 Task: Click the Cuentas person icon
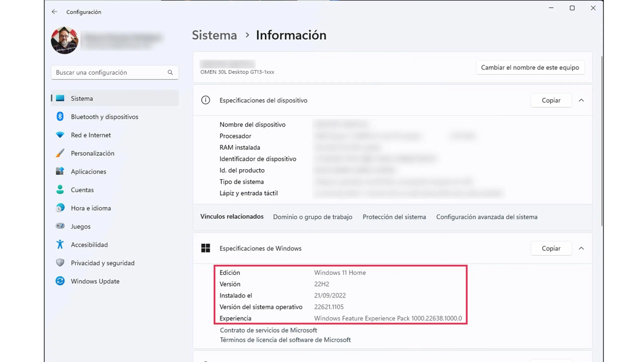(60, 190)
